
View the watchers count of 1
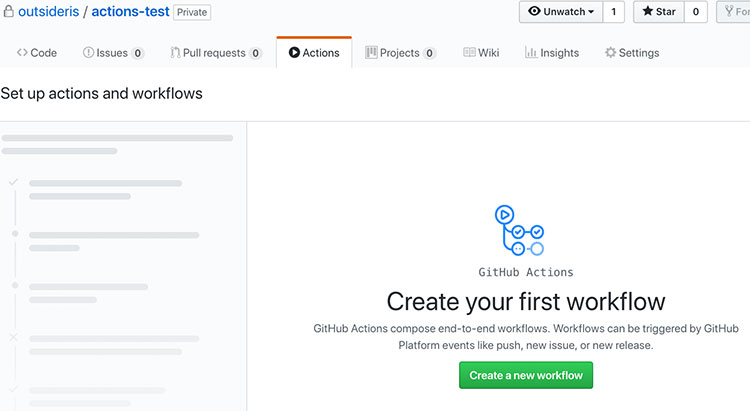click(614, 11)
